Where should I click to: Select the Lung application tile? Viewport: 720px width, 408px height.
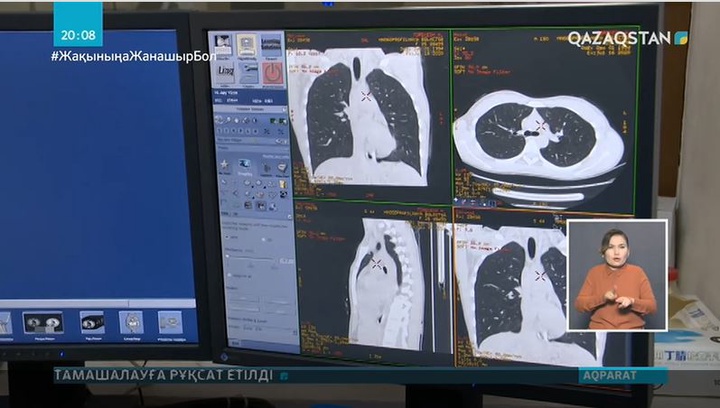click(x=226, y=72)
